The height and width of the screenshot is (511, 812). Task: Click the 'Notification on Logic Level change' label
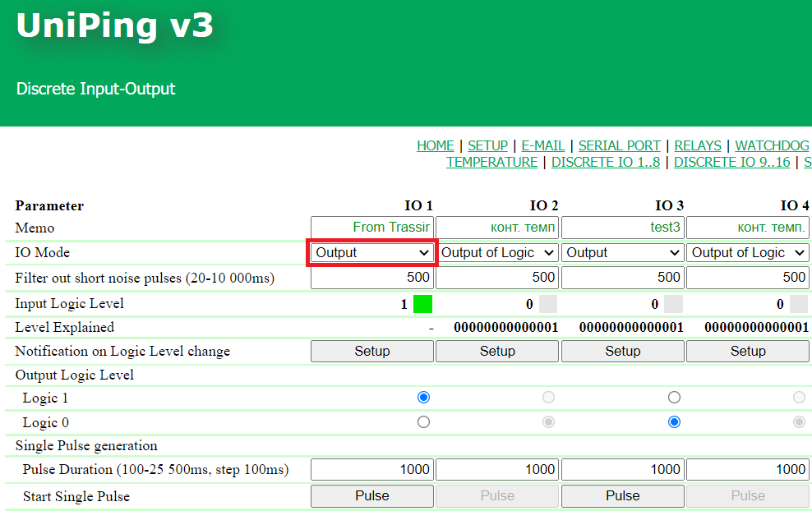pyautogui.click(x=122, y=351)
